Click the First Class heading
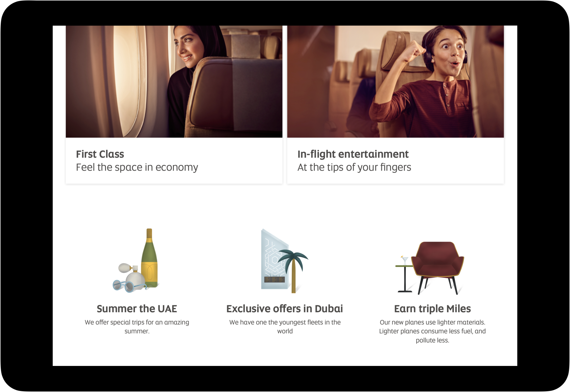Viewport: 570px width, 392px height. (100, 154)
